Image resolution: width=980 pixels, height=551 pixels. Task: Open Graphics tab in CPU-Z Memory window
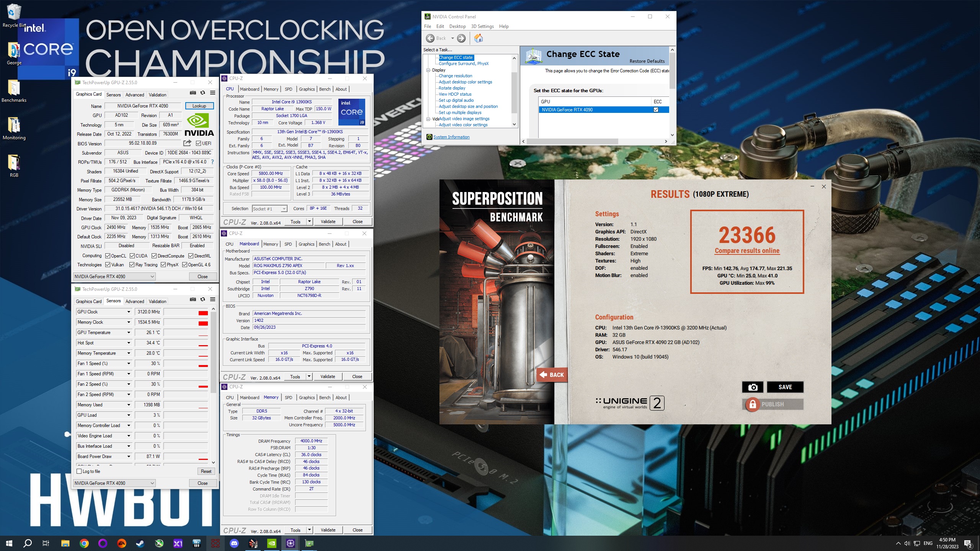pos(307,398)
